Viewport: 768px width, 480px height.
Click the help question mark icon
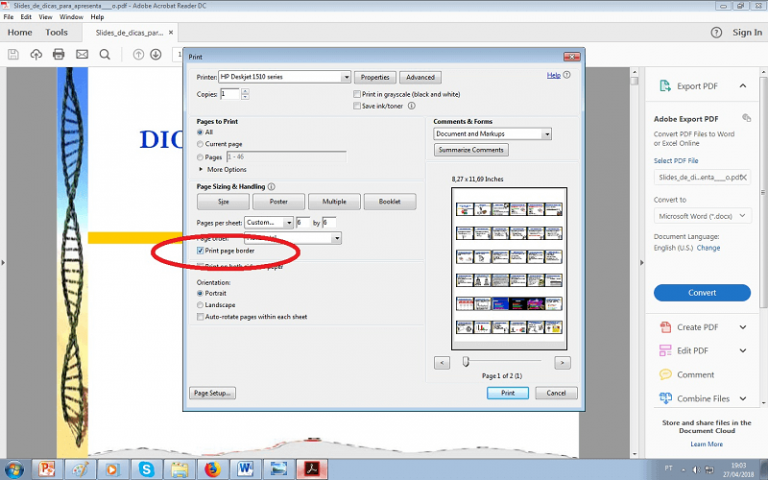pos(715,32)
